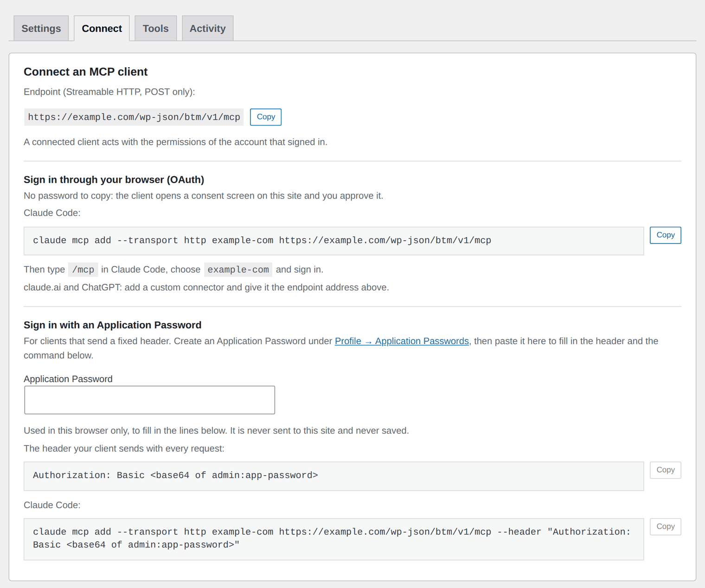Select the Connect tab
Screen dimensions: 705x588
[x=102, y=28]
